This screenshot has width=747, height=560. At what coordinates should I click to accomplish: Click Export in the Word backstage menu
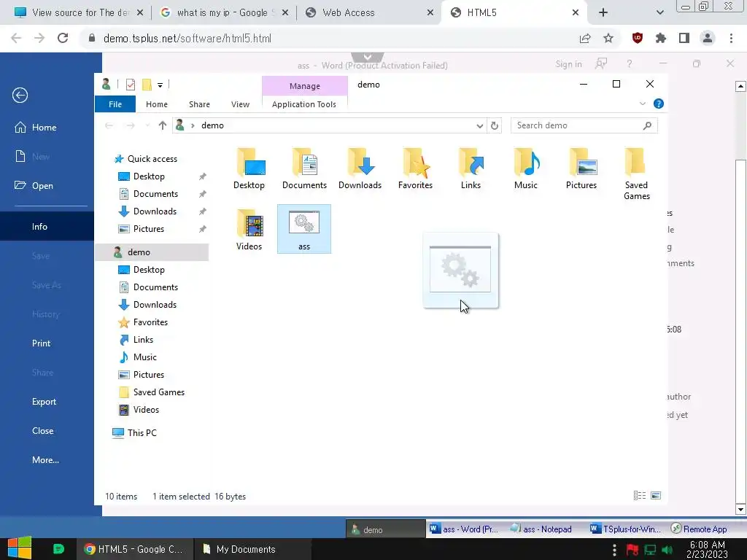click(x=44, y=402)
